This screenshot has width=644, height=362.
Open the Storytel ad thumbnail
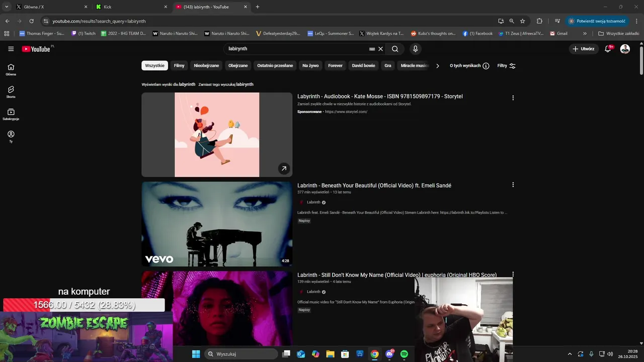(217, 135)
